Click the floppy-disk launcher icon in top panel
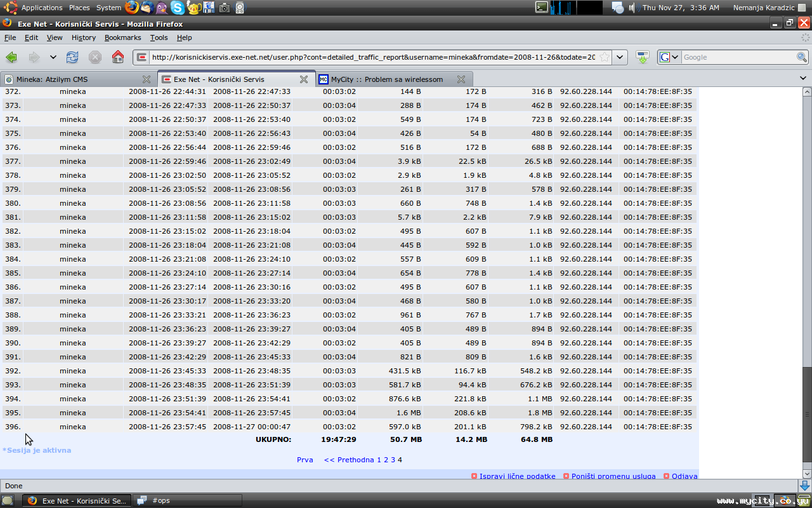 coord(209,8)
